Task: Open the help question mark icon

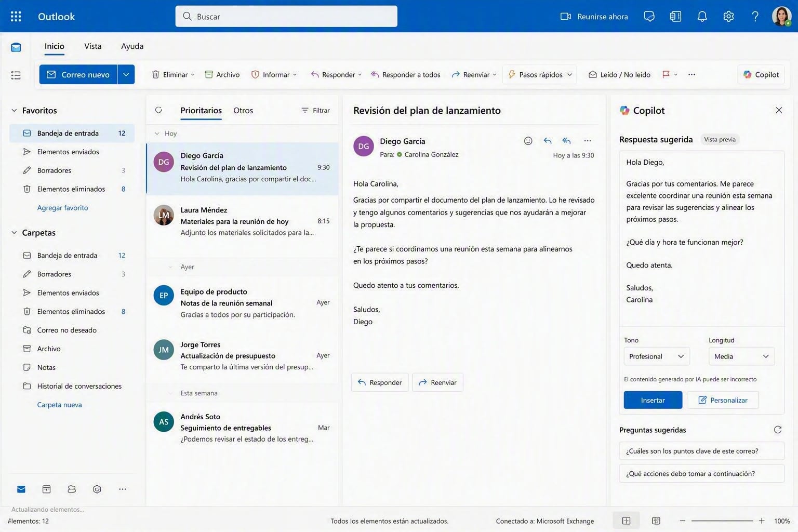Action: click(x=755, y=17)
